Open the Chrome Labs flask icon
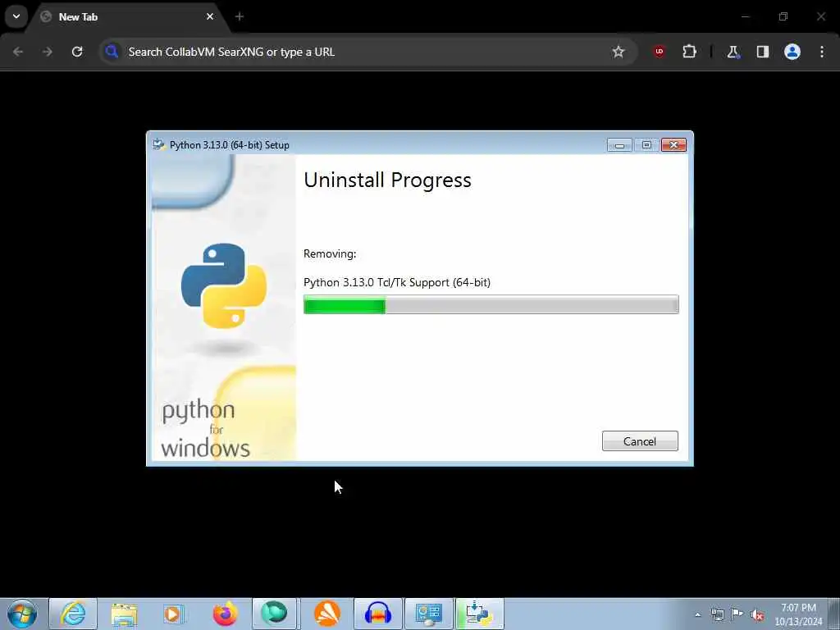840x630 pixels. point(733,52)
